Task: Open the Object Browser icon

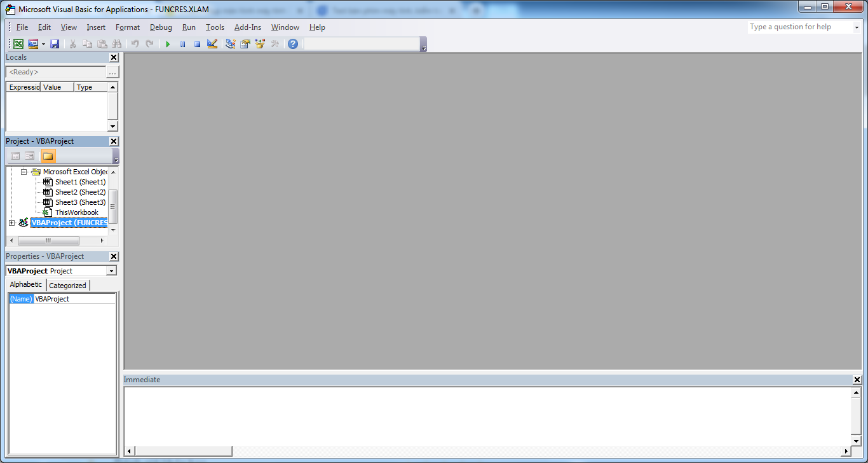Action: coord(260,44)
